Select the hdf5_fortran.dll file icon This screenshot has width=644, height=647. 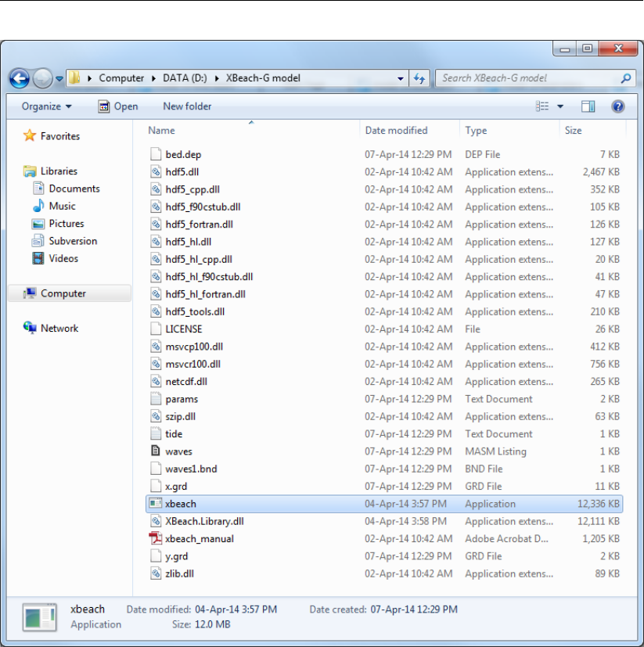coord(156,224)
